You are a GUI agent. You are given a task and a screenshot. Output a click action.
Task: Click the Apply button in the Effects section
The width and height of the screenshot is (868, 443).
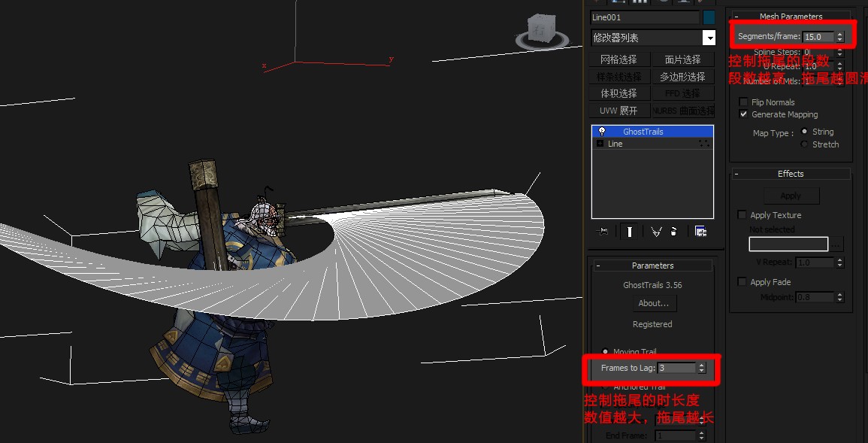tap(791, 195)
